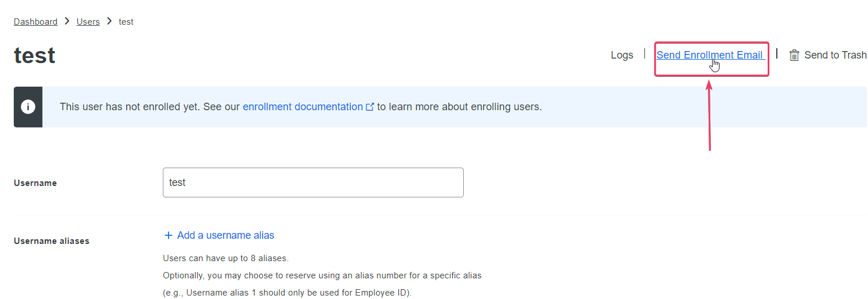
Task: Click the Username aliases label
Action: click(52, 241)
